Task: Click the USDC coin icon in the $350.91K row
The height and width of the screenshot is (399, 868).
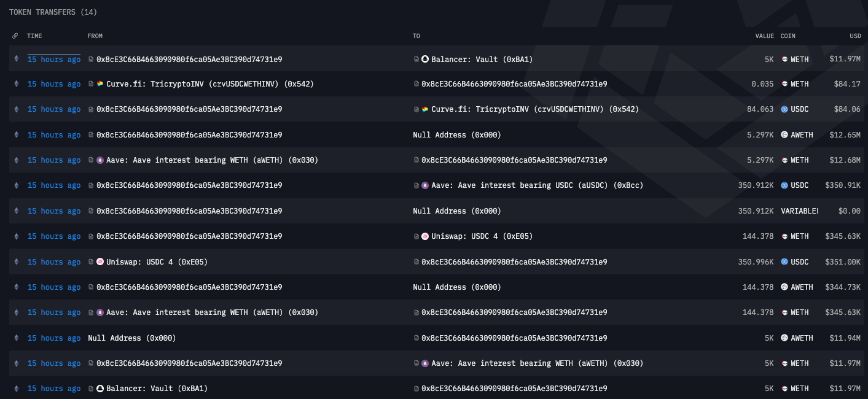Action: (x=784, y=185)
